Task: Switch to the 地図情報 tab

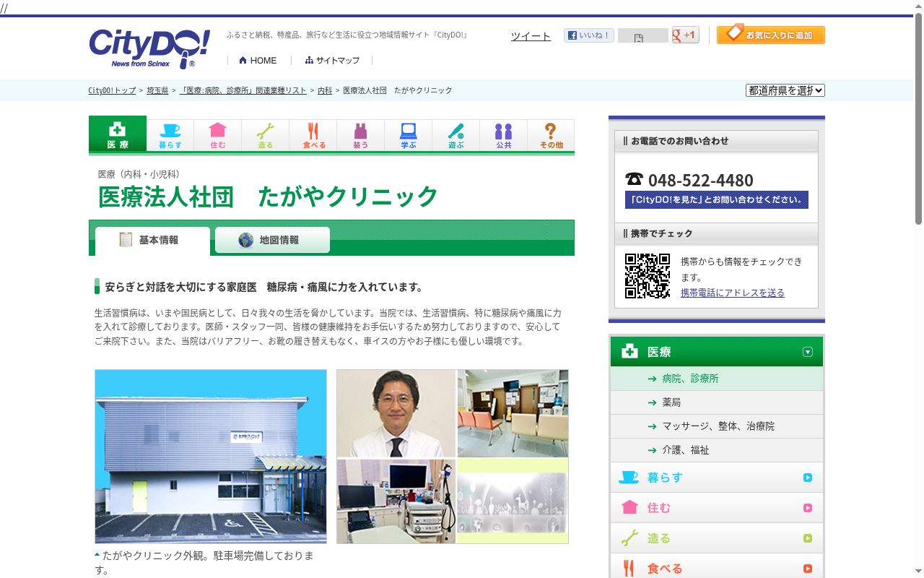Action: pyautogui.click(x=272, y=240)
